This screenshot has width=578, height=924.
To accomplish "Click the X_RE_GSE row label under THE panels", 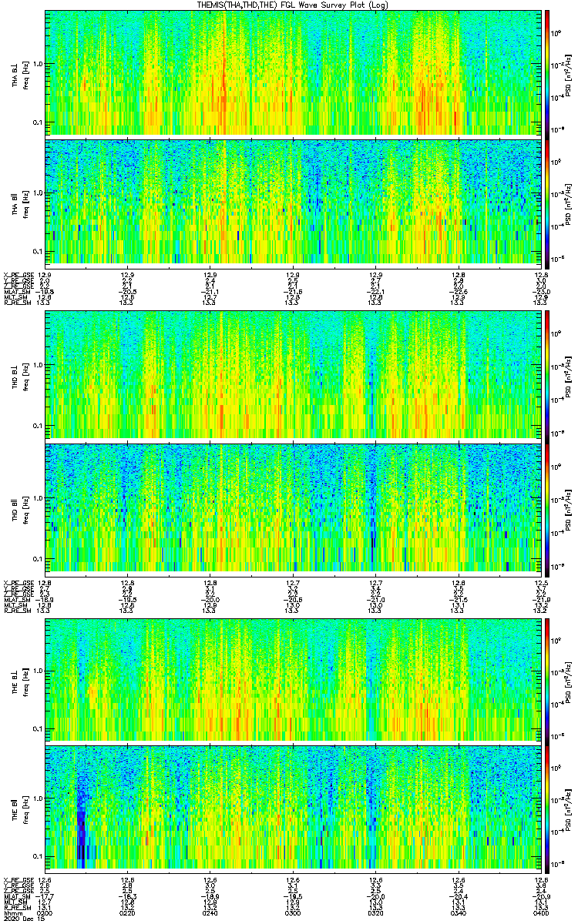I will pos(18,879).
